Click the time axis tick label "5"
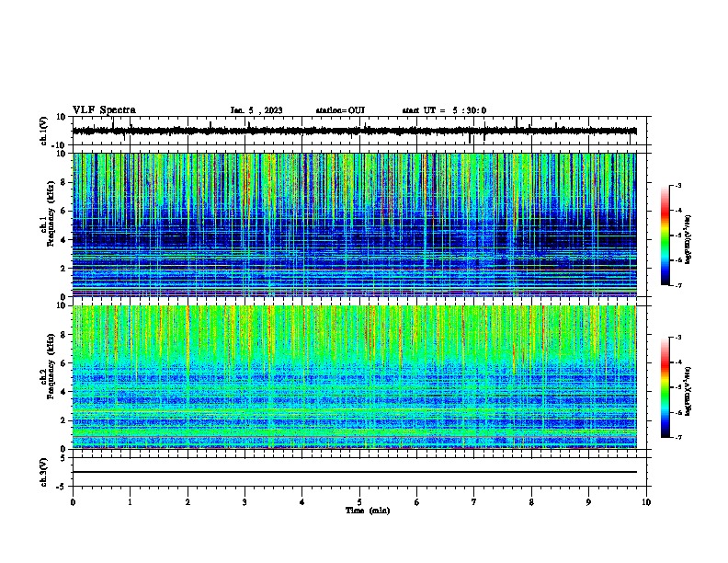The height and width of the screenshot is (563, 728). (x=359, y=502)
